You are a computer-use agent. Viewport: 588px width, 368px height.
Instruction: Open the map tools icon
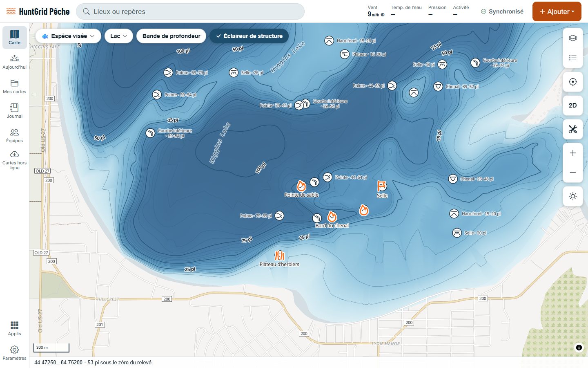573,129
